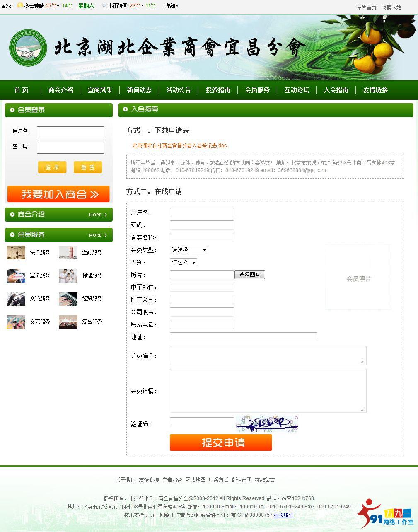Viewport: 418px width, 532px height.
Task: Click the 武汉 sunny weather icon
Action: pyautogui.click(x=20, y=6)
